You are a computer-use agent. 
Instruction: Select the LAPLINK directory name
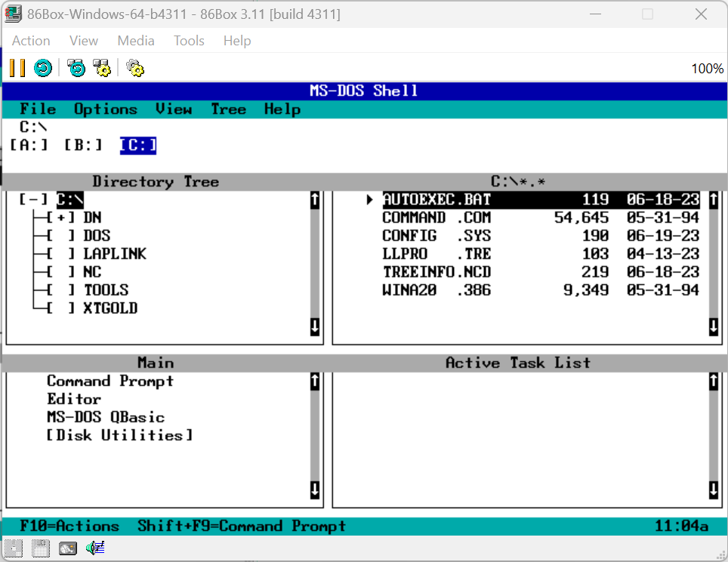(x=115, y=254)
